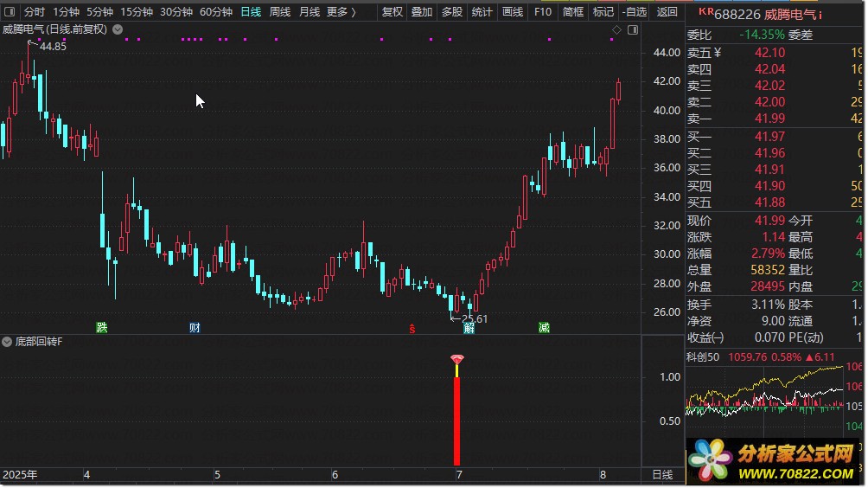
Task: Select the 60分钟 period
Action: point(216,11)
